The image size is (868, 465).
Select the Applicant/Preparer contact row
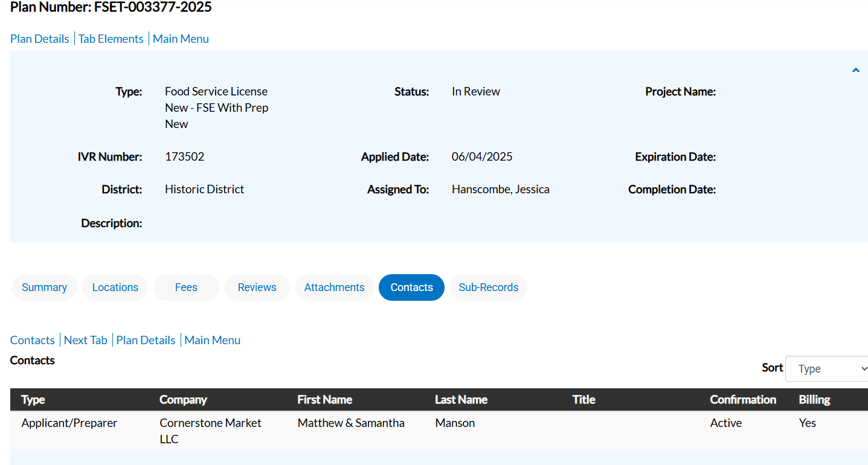pyautogui.click(x=69, y=423)
